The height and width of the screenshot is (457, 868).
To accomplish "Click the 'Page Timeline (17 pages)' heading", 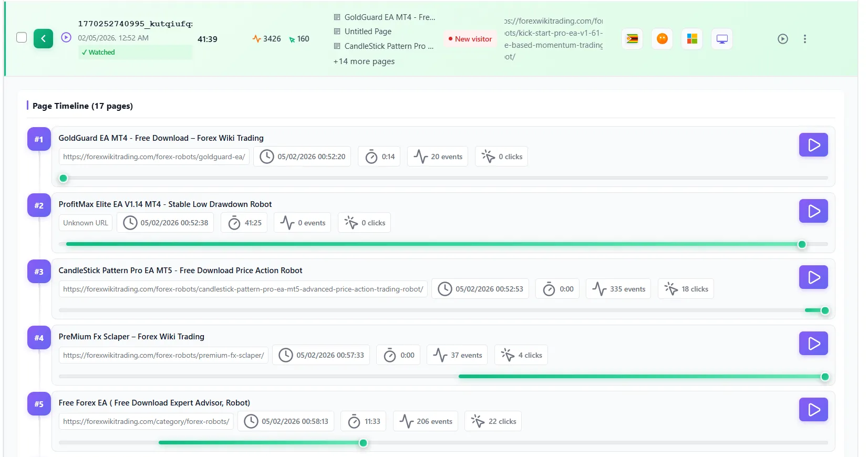I will [82, 106].
